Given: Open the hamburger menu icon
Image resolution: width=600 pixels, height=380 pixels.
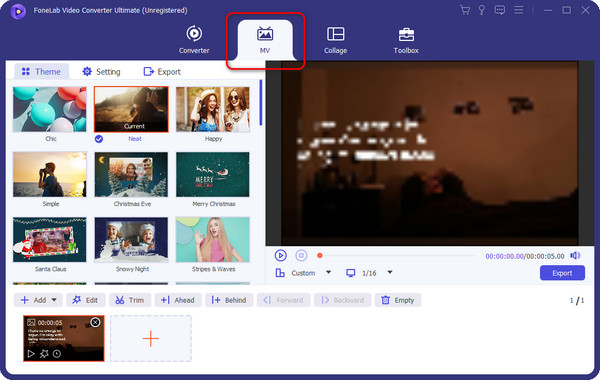Looking at the screenshot, I should click(x=518, y=10).
